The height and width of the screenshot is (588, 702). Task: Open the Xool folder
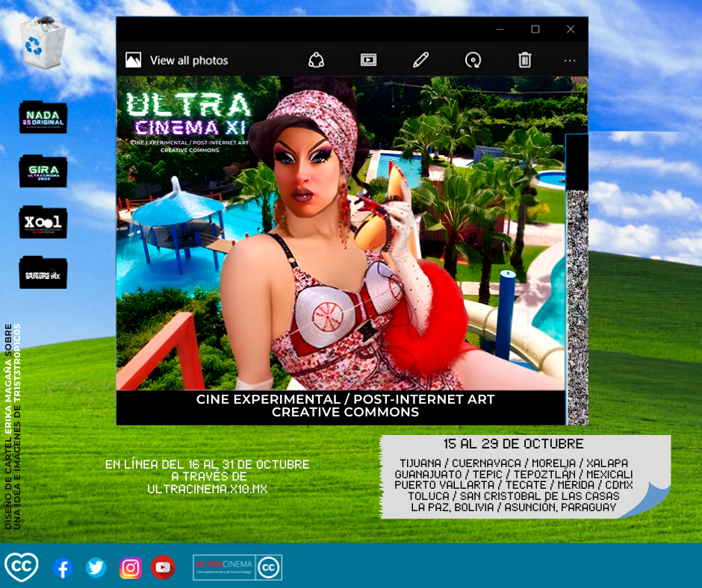pyautogui.click(x=43, y=222)
